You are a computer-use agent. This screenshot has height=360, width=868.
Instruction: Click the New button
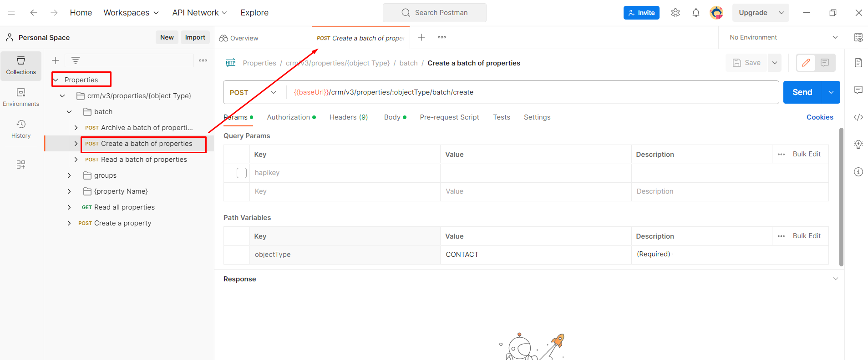(167, 37)
